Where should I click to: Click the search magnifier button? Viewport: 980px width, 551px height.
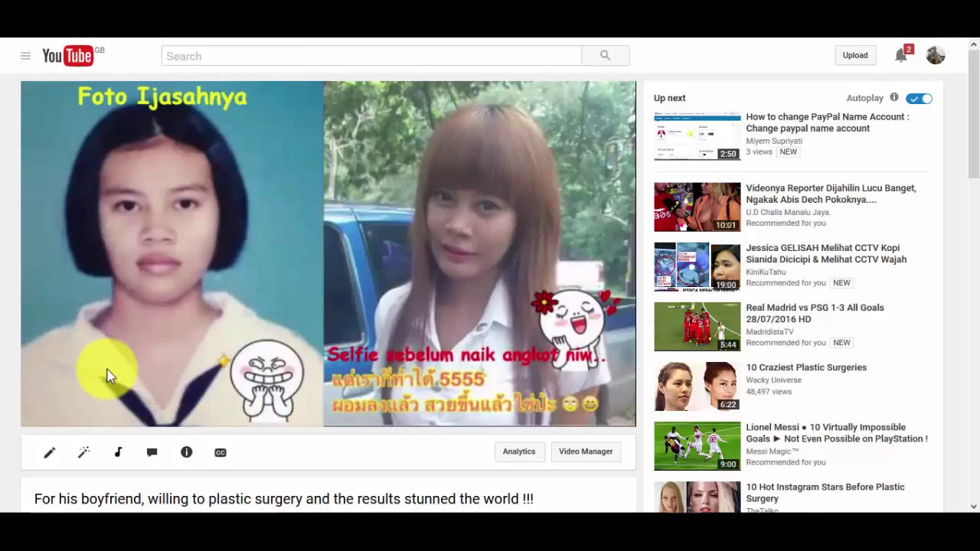point(605,56)
